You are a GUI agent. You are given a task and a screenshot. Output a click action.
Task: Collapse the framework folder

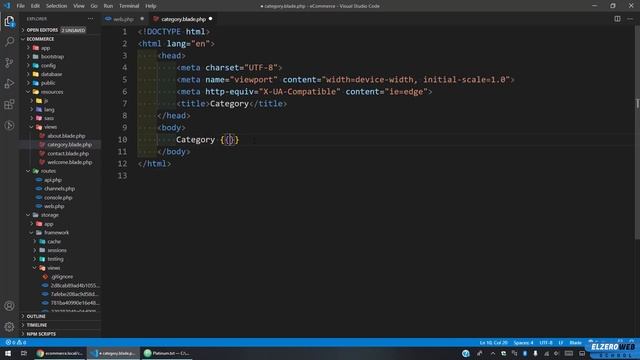60,233
